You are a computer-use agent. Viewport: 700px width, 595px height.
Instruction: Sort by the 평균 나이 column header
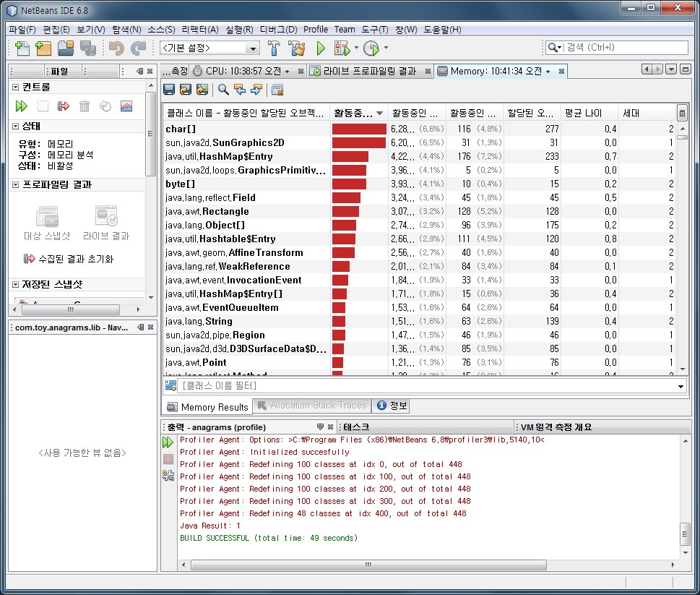[589, 114]
